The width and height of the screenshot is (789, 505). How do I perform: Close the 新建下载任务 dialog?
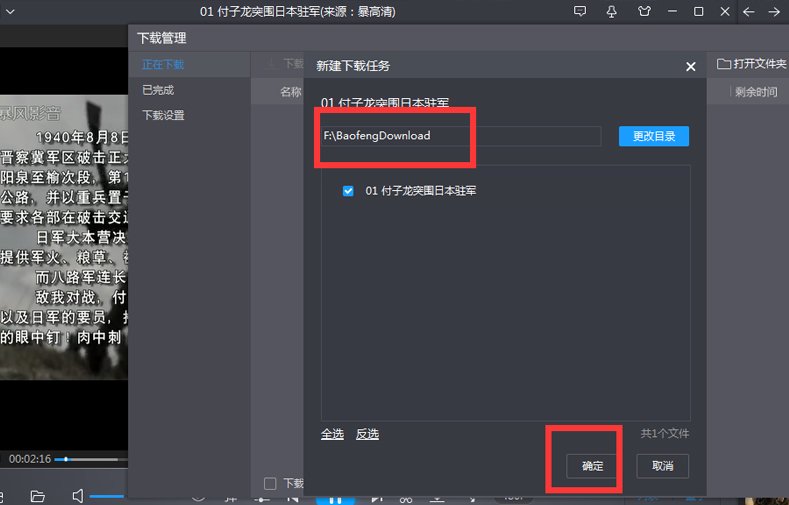point(691,66)
